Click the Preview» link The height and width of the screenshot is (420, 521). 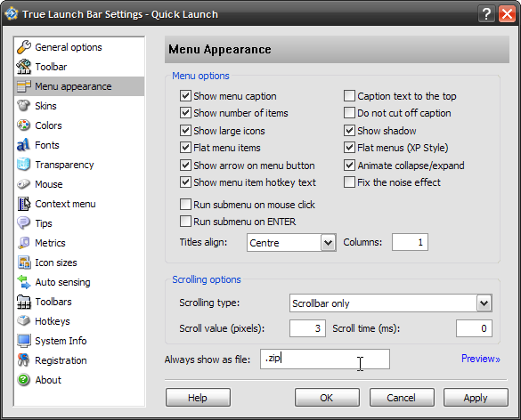[480, 359]
